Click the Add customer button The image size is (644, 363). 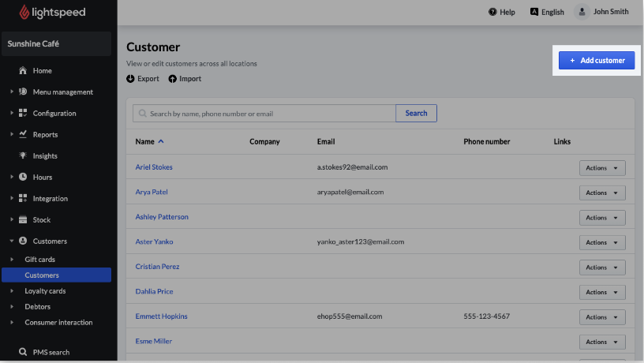[x=596, y=61]
